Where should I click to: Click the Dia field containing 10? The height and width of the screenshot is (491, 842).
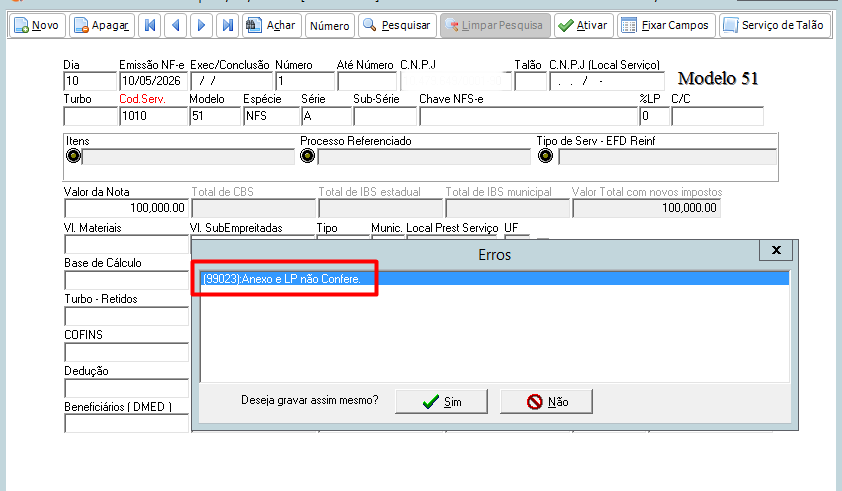(90, 81)
